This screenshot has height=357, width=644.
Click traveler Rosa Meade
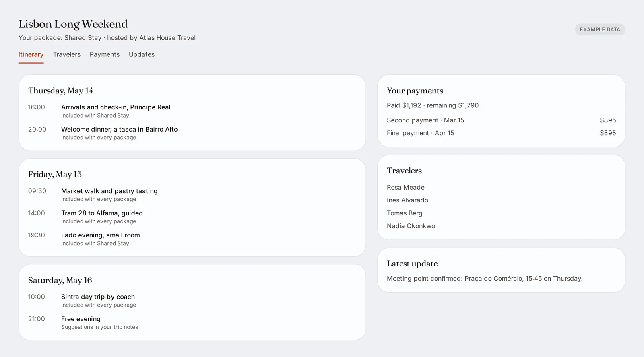click(406, 187)
